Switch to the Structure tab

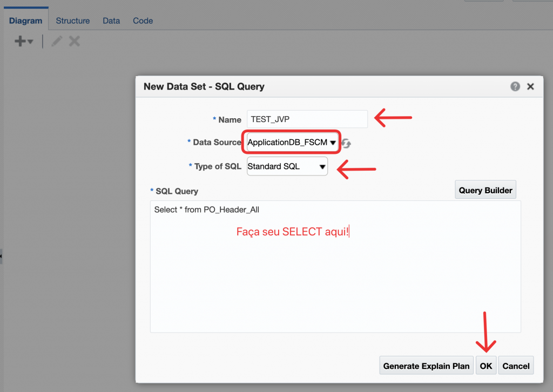pos(73,21)
